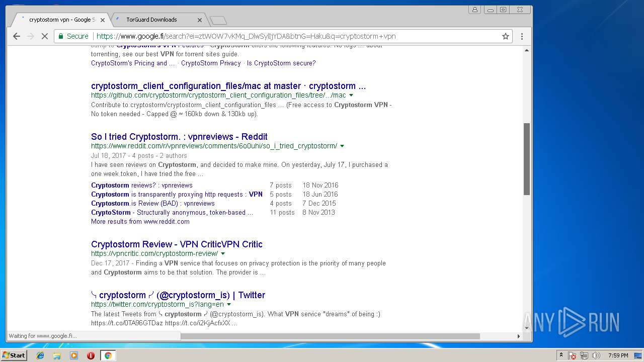Click the scroll up arrow
Image resolution: width=644 pixels, height=362 pixels.
tap(527, 50)
